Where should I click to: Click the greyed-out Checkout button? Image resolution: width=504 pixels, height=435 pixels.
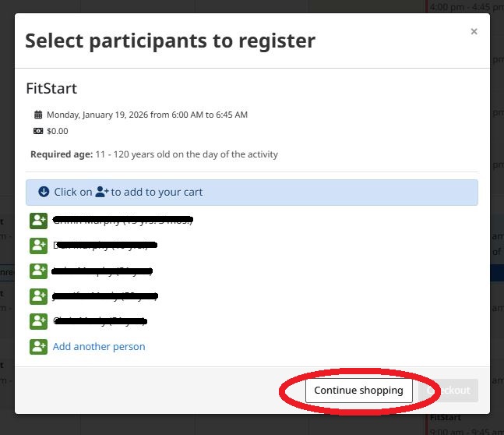pos(449,391)
